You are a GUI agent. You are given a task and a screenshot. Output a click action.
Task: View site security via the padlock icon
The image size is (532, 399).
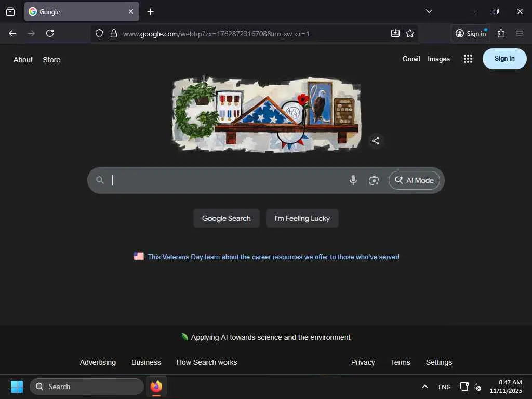(x=114, y=33)
